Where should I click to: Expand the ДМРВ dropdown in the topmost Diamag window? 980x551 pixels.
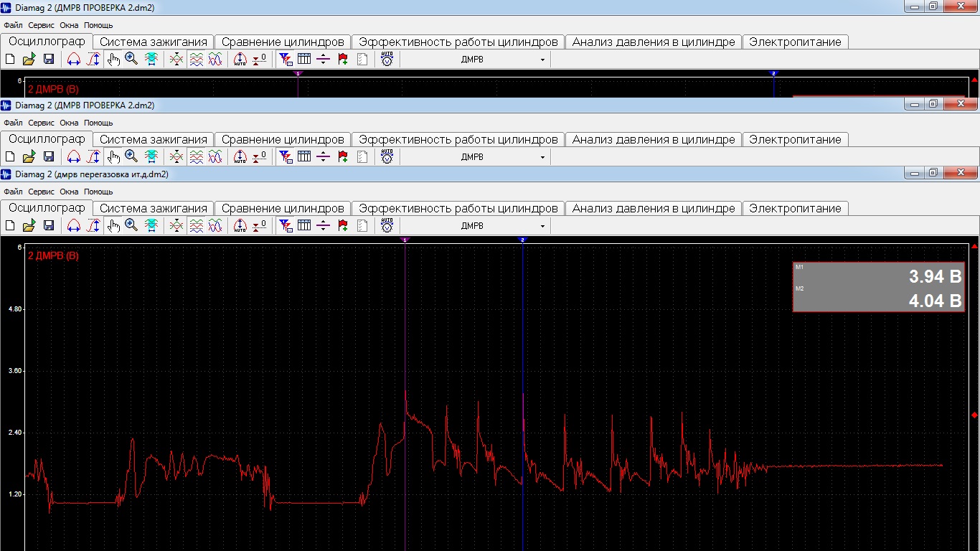point(542,60)
